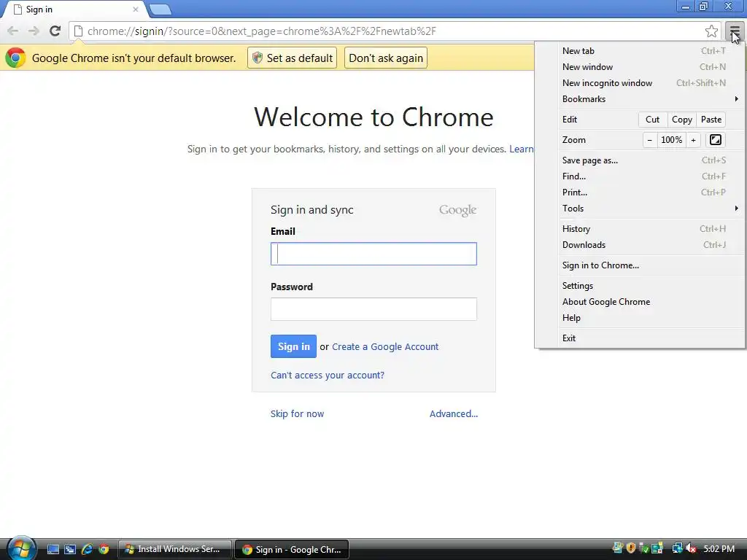
Task: Choose New window in the menu
Action: (x=650, y=67)
